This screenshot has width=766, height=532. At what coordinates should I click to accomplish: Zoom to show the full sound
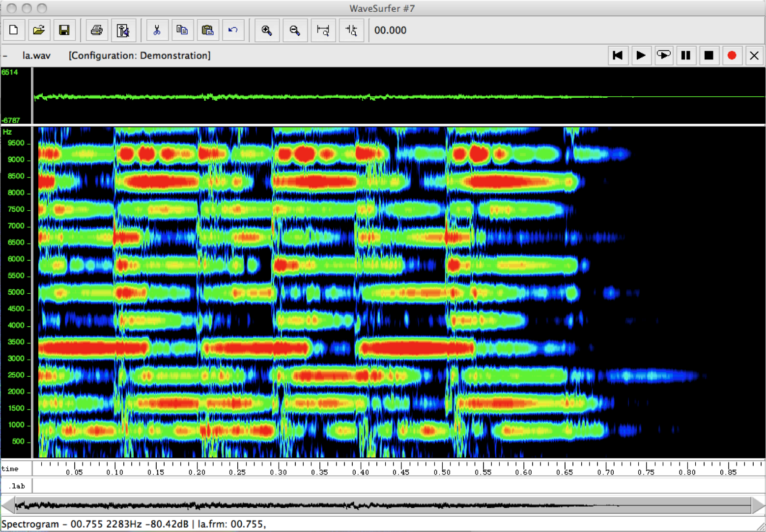pos(323,30)
